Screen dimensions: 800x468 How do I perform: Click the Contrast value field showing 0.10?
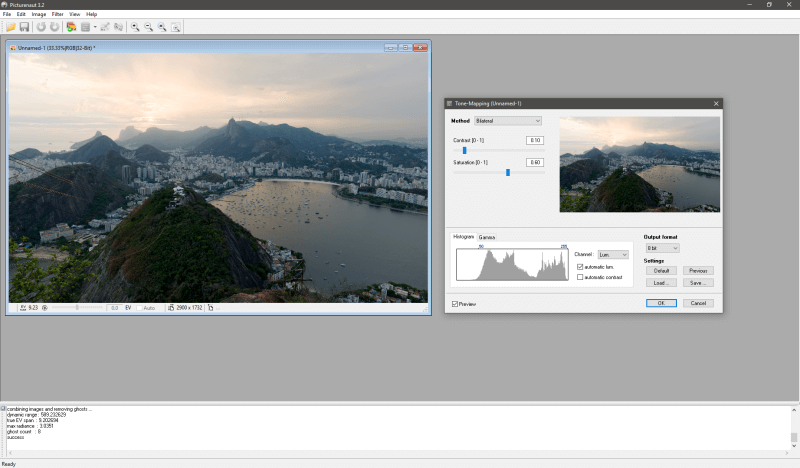point(535,140)
